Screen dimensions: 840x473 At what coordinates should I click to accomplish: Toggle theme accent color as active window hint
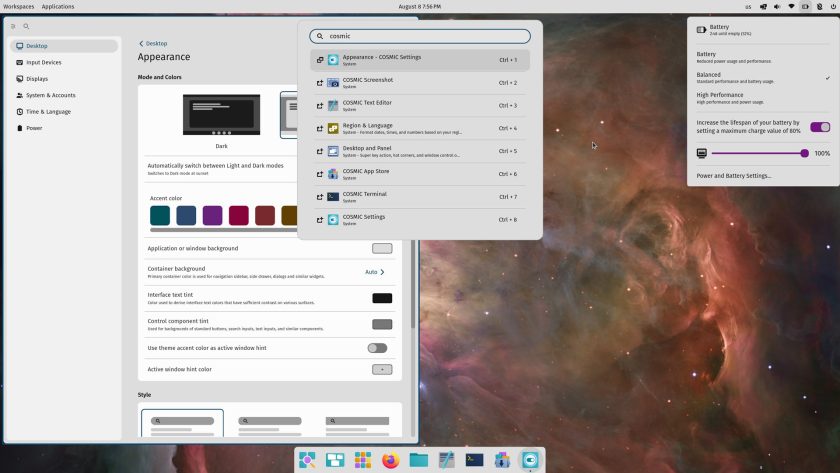coord(377,348)
